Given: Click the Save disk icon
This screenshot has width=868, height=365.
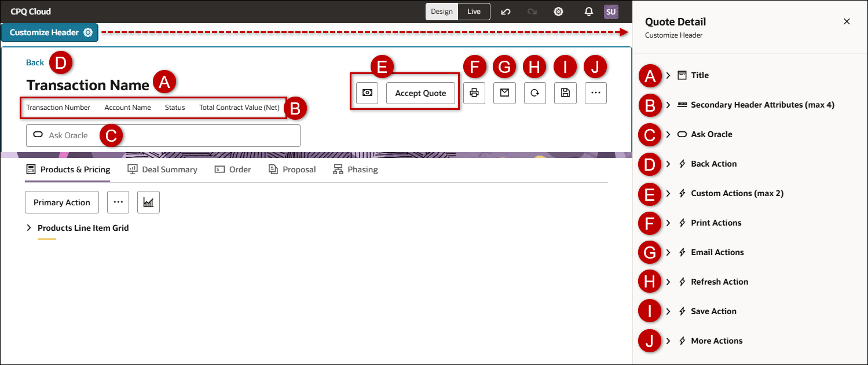Looking at the screenshot, I should click(x=565, y=93).
